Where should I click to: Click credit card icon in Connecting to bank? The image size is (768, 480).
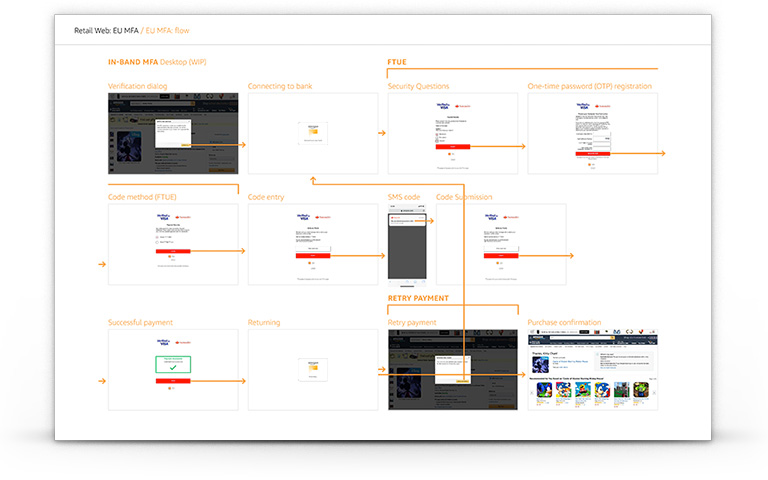pos(313,132)
